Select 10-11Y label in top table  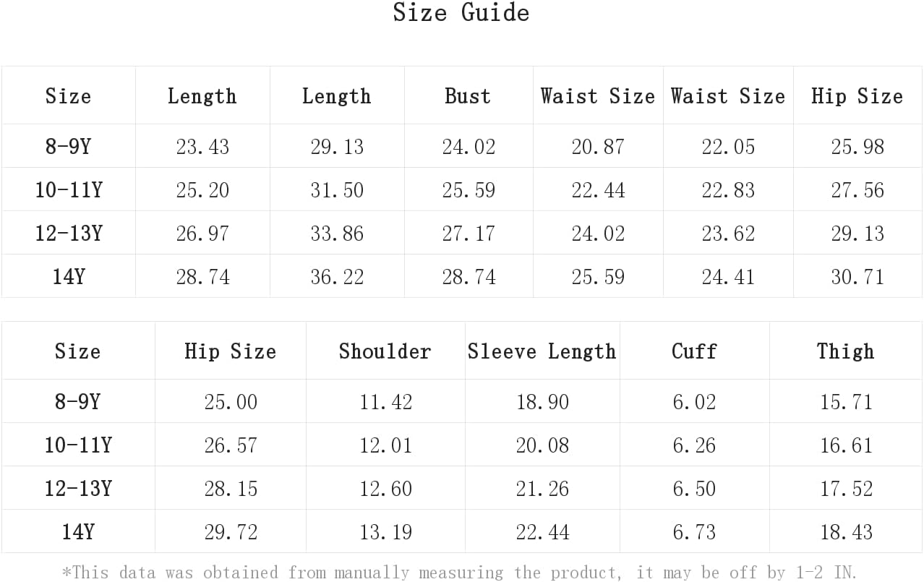(69, 190)
